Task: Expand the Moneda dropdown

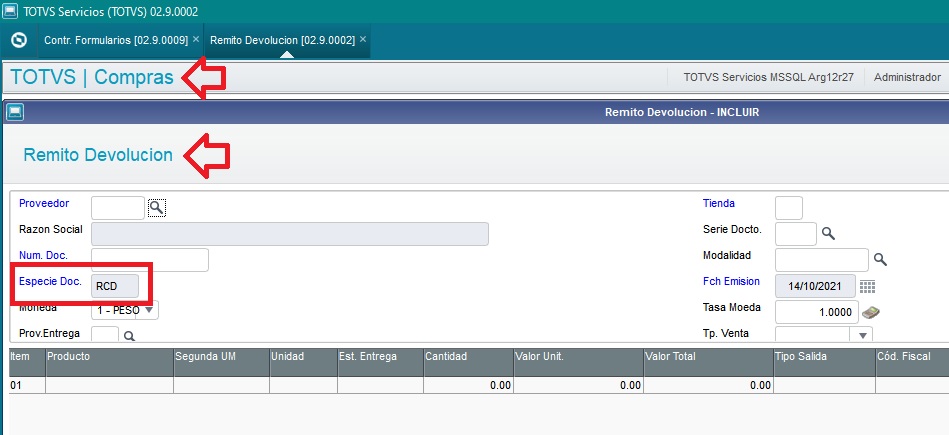Action: pyautogui.click(x=149, y=310)
